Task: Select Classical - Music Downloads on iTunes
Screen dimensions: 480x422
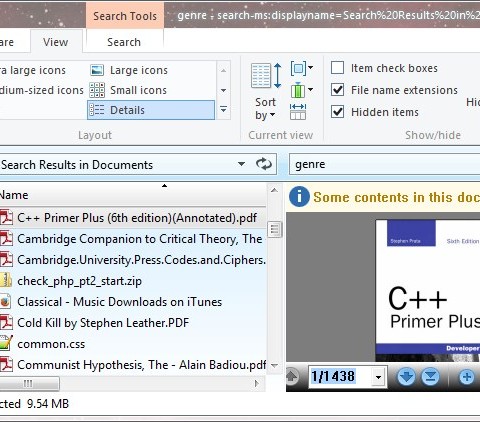Action: coord(133,302)
